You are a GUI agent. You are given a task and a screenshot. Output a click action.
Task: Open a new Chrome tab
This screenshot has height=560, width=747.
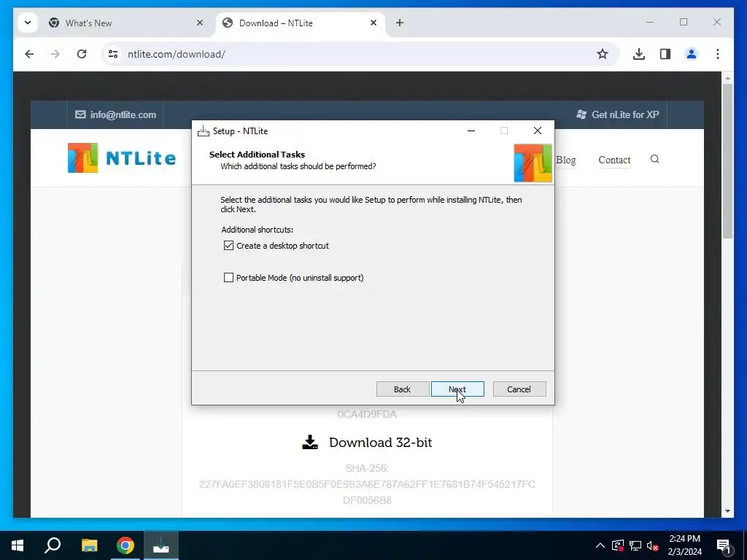(400, 23)
